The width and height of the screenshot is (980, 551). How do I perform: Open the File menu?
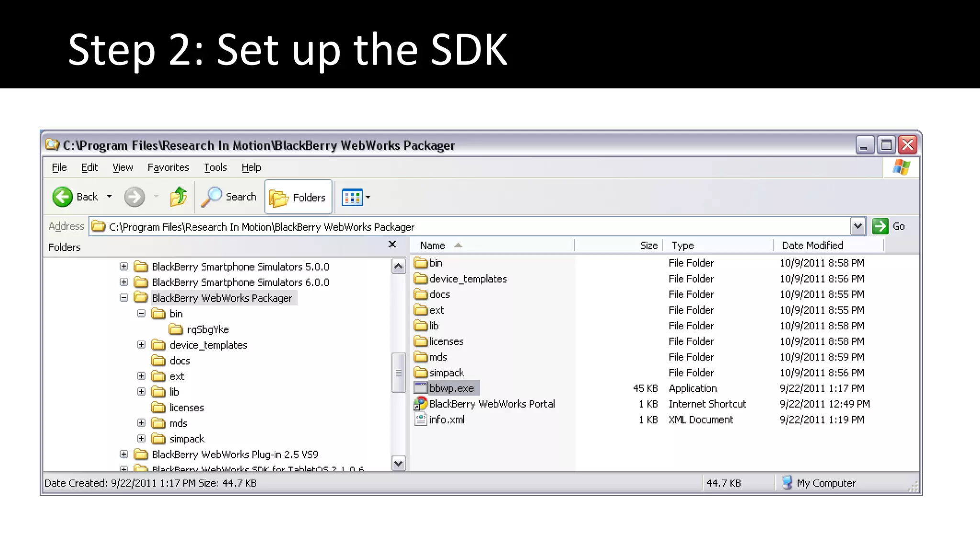[x=59, y=167]
